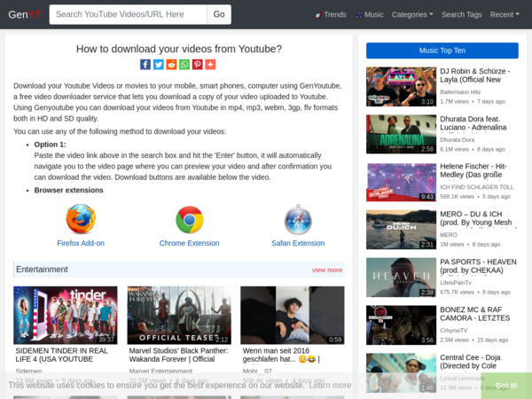
Task: Open title BONEZ MC & RAF CAMORA - LETZTES
Action: click(474, 314)
